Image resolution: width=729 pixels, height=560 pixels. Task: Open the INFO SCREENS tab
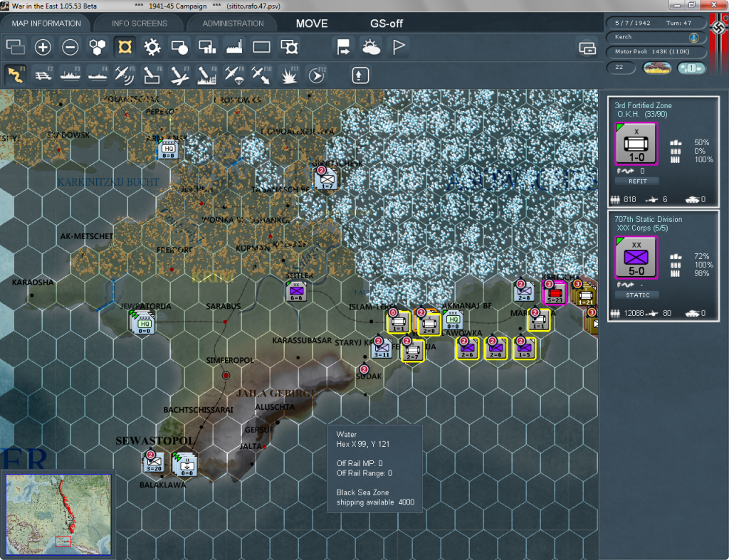139,23
